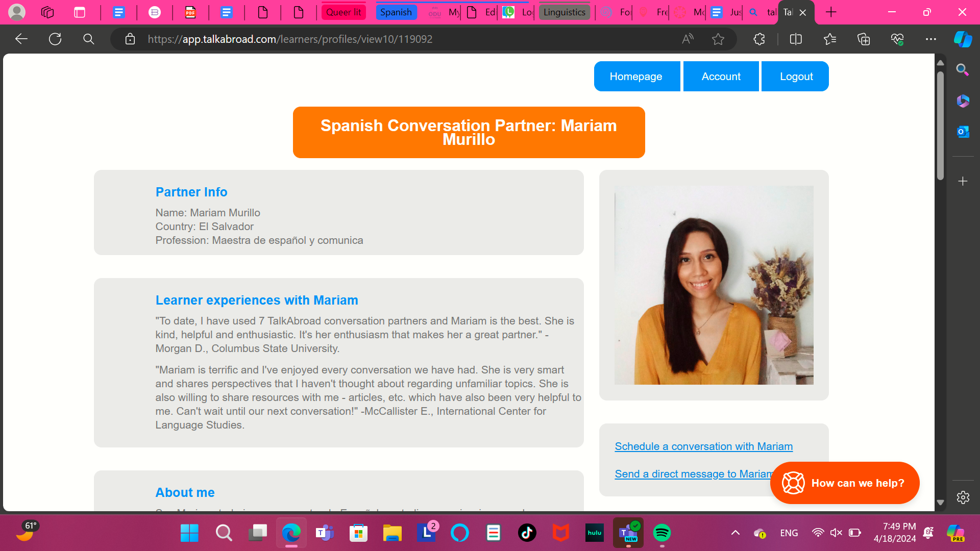This screenshot has width=980, height=551.
Task: View site information lock icon
Action: (130, 39)
